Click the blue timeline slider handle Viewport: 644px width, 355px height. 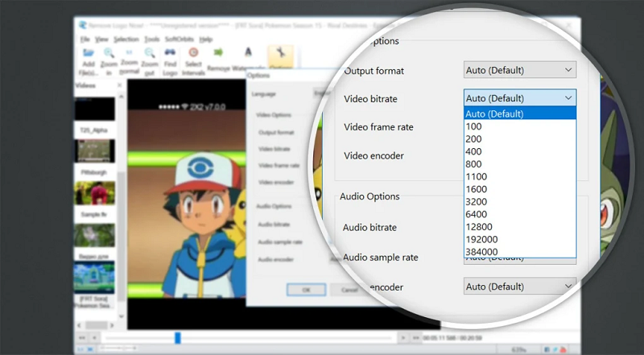[177, 338]
